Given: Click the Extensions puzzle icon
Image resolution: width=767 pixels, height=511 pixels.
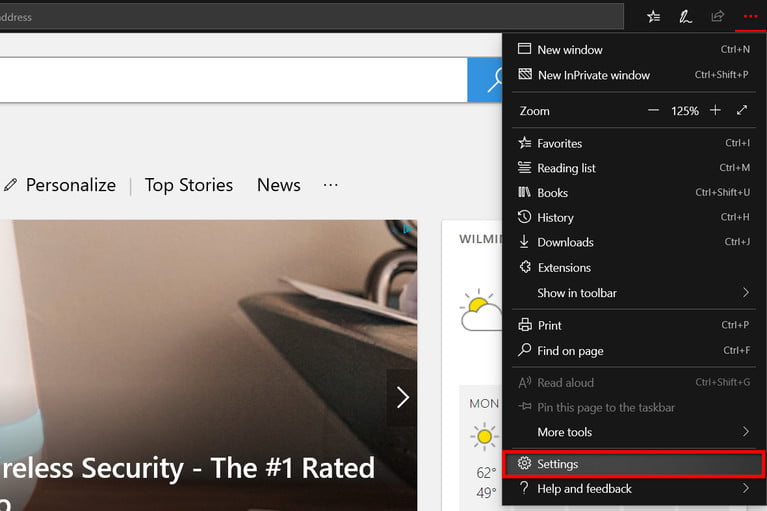Looking at the screenshot, I should pos(525,267).
